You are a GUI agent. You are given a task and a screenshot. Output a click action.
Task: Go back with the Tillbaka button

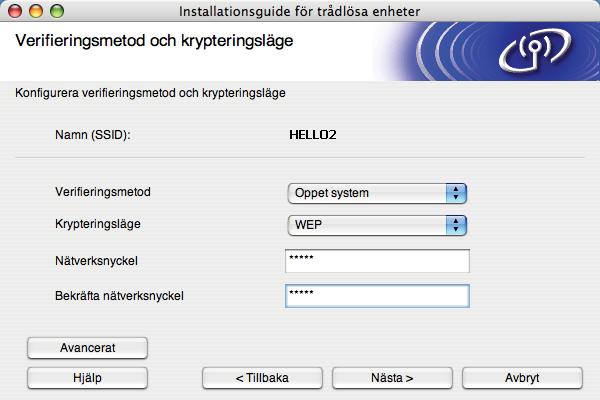click(262, 378)
